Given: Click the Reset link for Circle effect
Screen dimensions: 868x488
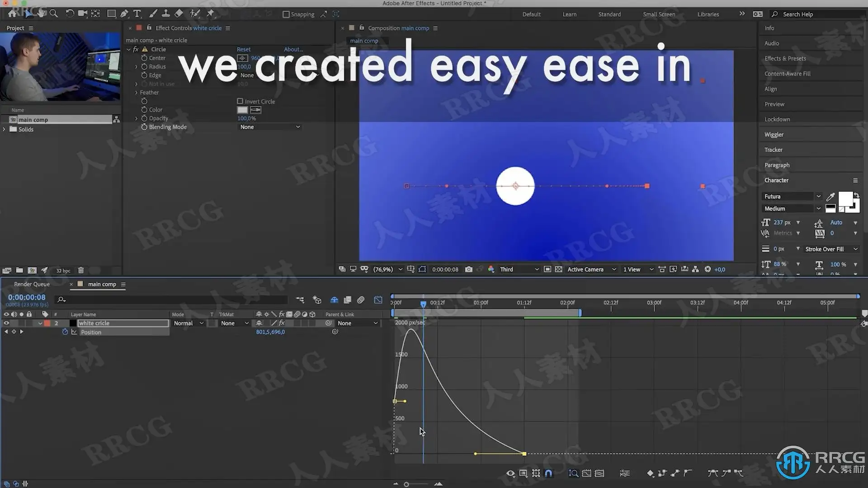Looking at the screenshot, I should 243,49.
